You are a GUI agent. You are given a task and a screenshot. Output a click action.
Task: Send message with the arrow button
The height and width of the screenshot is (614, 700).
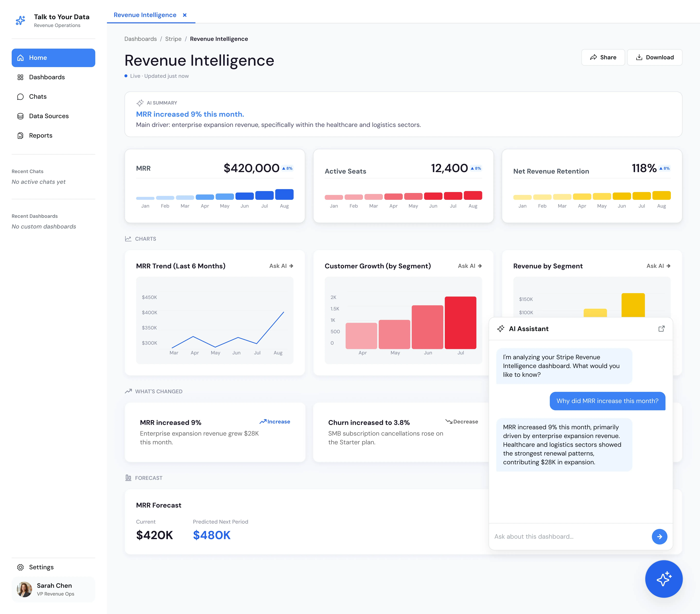[660, 537]
